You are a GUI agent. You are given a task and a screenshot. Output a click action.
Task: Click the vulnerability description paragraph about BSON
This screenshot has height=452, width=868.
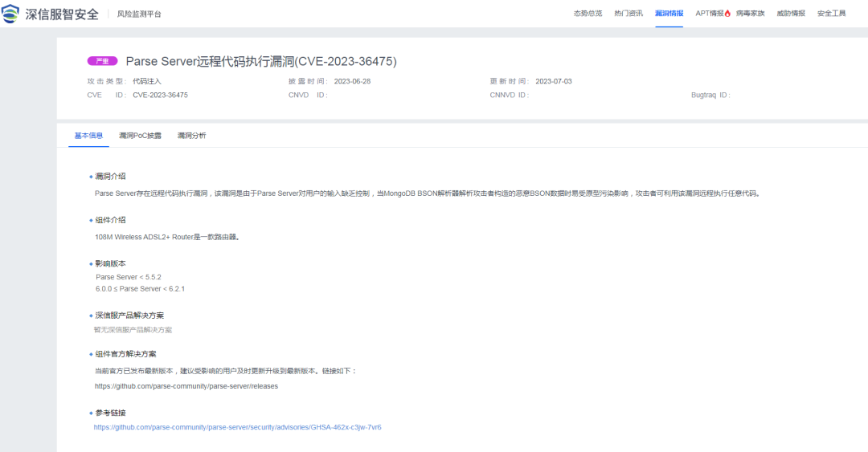point(428,193)
